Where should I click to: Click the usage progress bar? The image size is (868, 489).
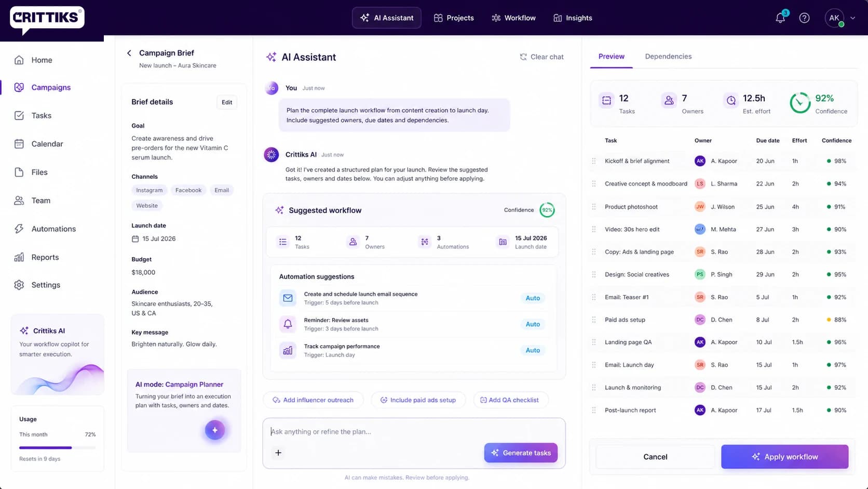[x=58, y=447]
